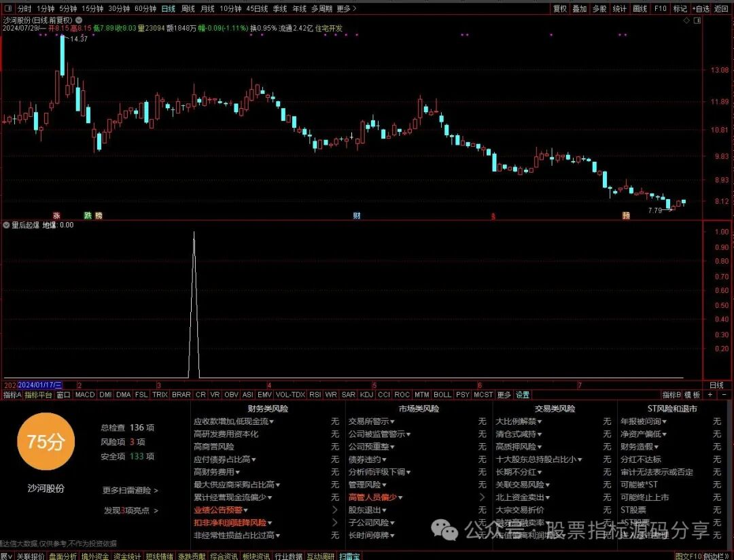Open 更多 indicators in the indicator bar
This screenshot has height=560, width=734.
tap(504, 395)
